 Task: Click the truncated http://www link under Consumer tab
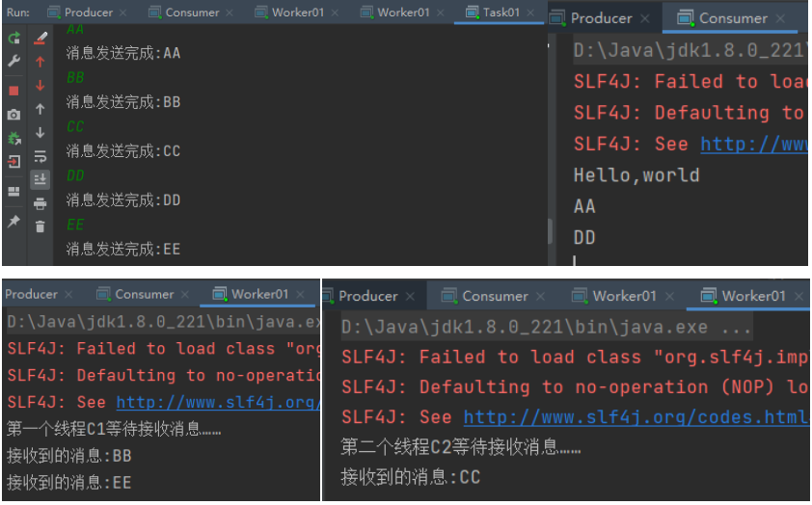753,144
